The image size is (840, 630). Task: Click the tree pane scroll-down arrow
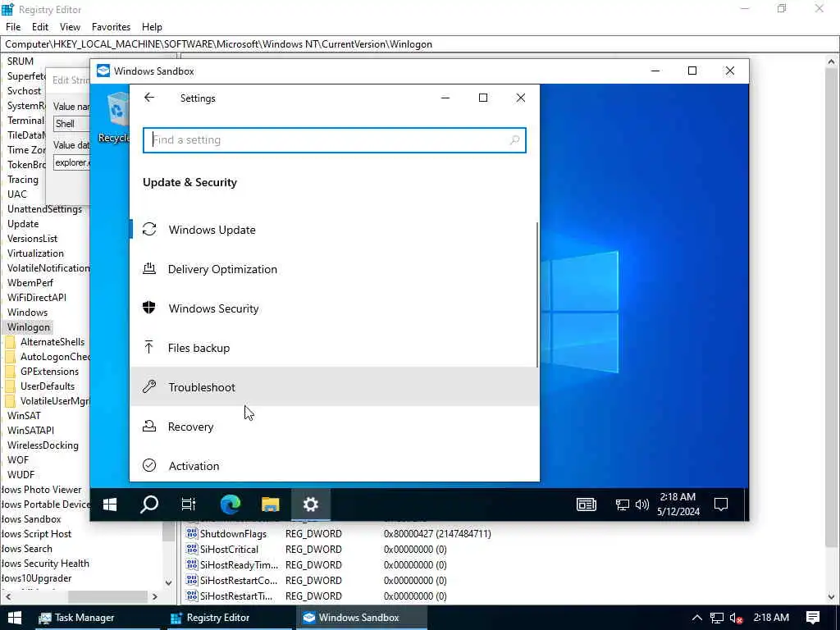(169, 583)
